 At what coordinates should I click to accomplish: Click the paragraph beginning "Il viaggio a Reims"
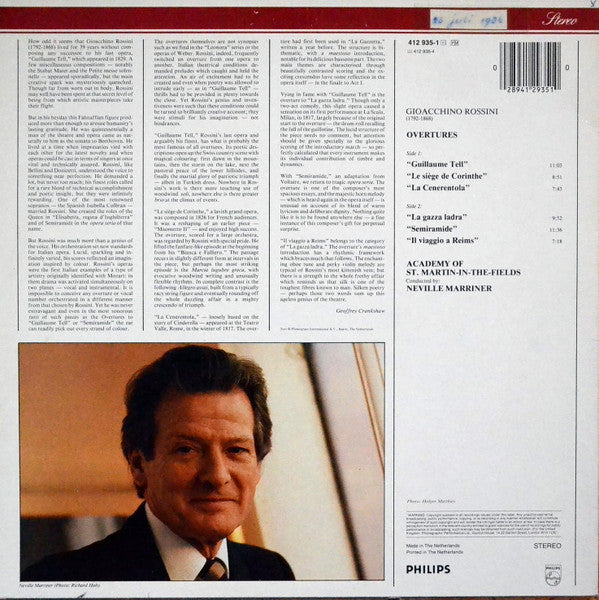333,270
